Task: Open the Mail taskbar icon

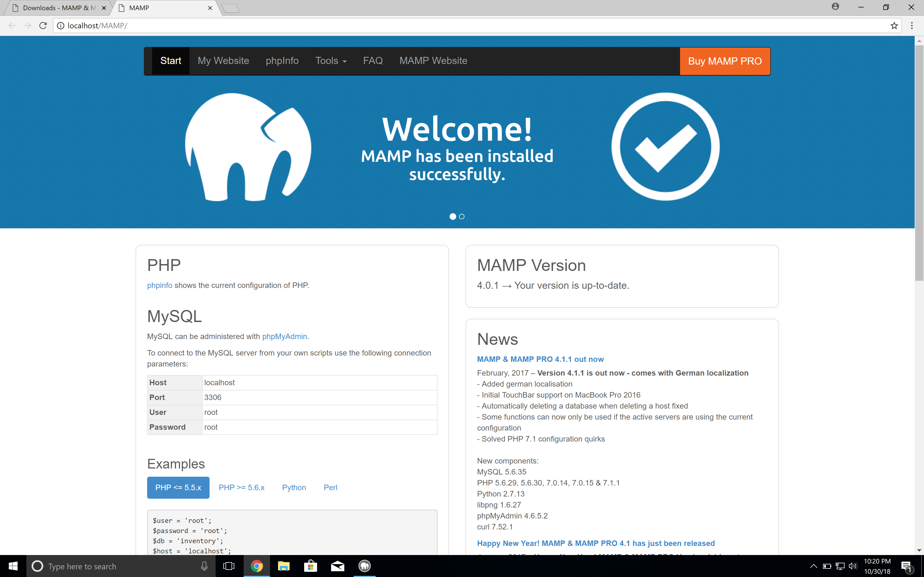Action: [x=337, y=566]
